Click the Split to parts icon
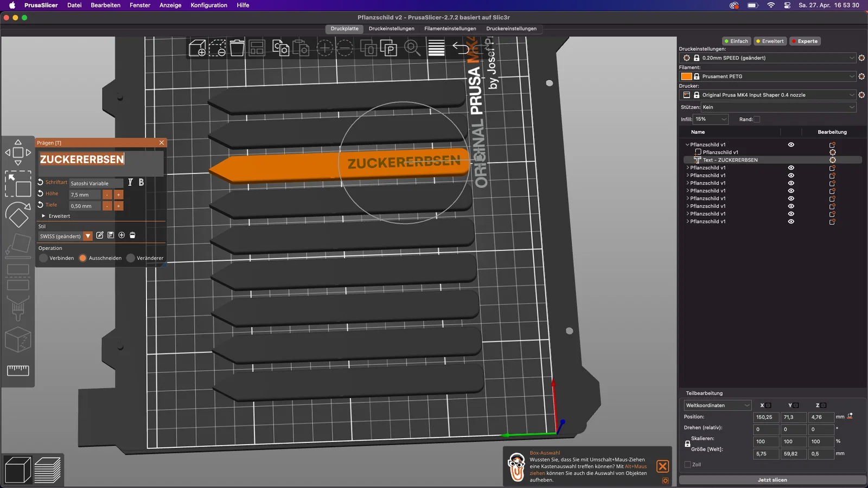 click(x=389, y=48)
